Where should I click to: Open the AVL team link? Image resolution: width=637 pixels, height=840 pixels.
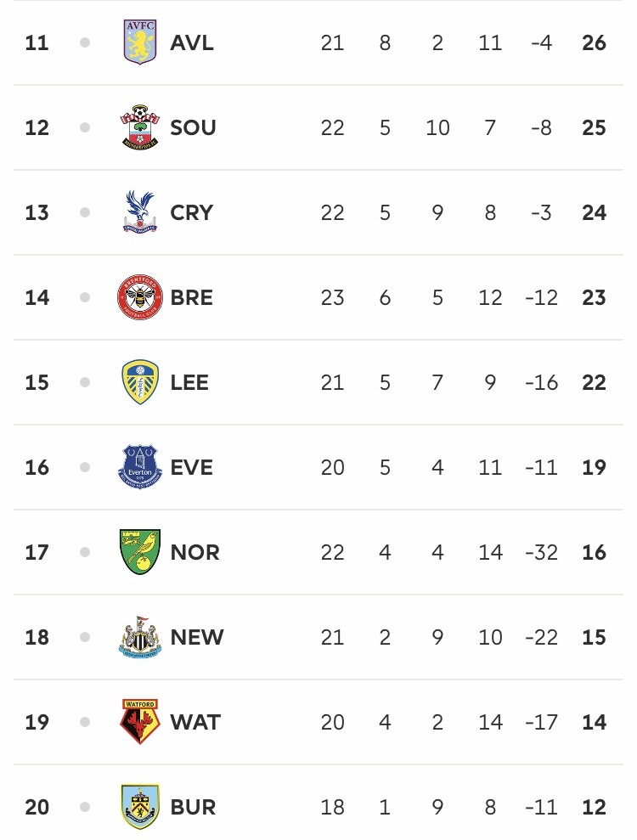coord(192,42)
